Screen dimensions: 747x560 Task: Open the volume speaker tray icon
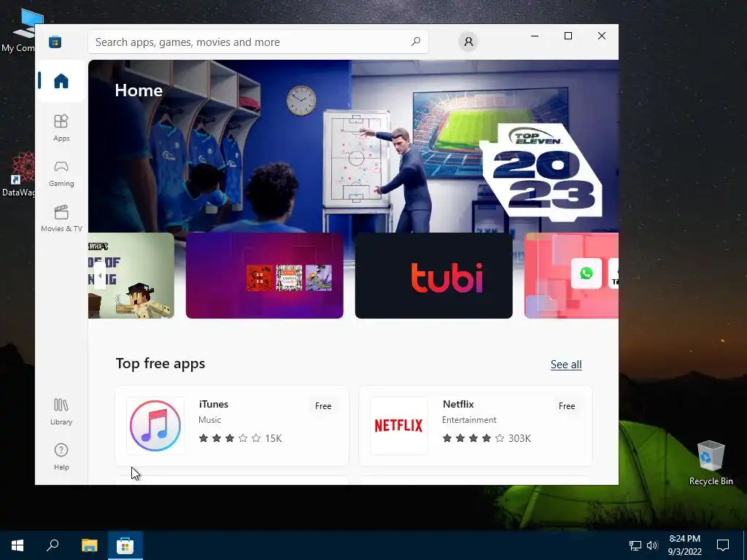[x=652, y=545]
